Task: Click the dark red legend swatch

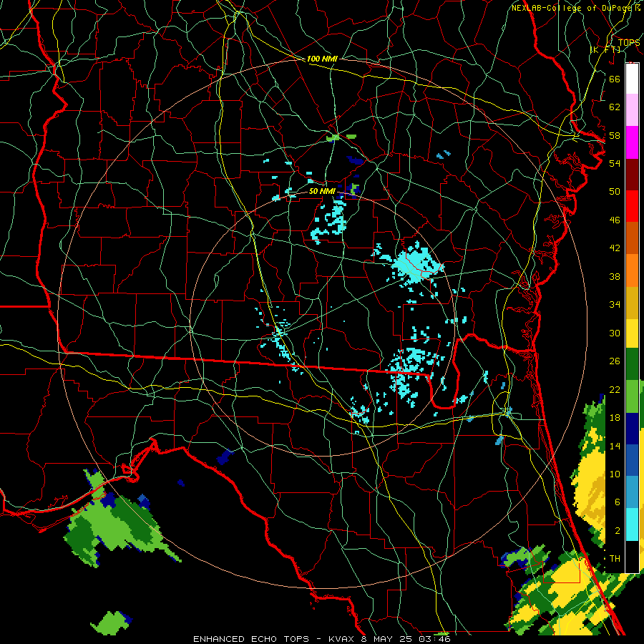Action: [632, 174]
